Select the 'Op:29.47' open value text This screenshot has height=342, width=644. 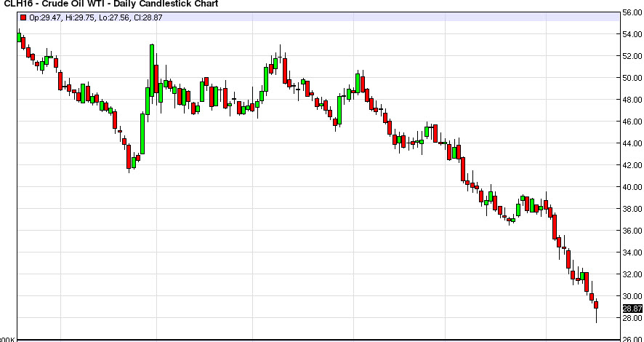pyautogui.click(x=44, y=17)
